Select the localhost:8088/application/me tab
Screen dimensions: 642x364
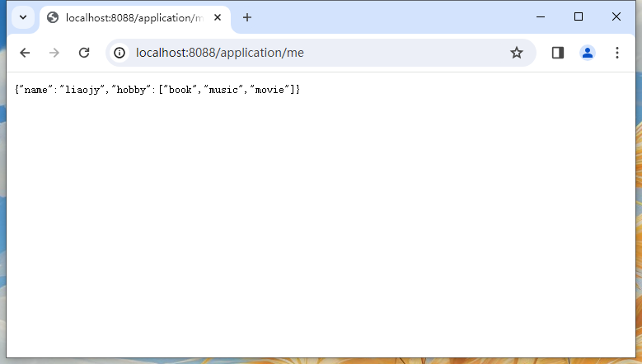click(134, 18)
